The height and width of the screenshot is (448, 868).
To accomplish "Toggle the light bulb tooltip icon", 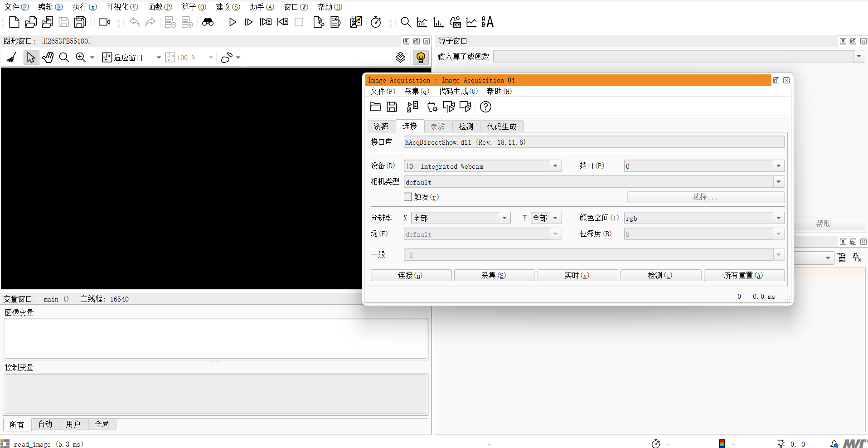I will tap(421, 58).
